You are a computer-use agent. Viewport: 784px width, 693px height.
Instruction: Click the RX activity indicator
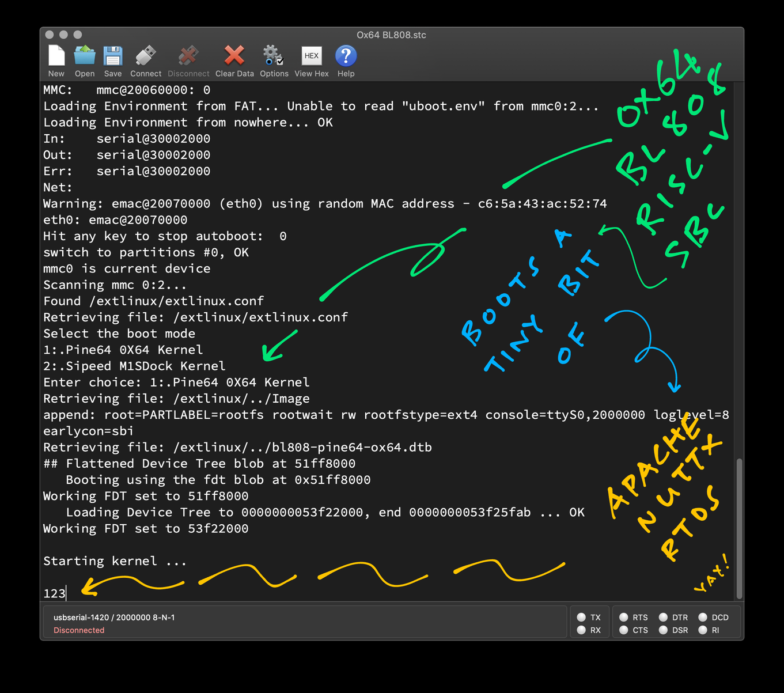581,630
